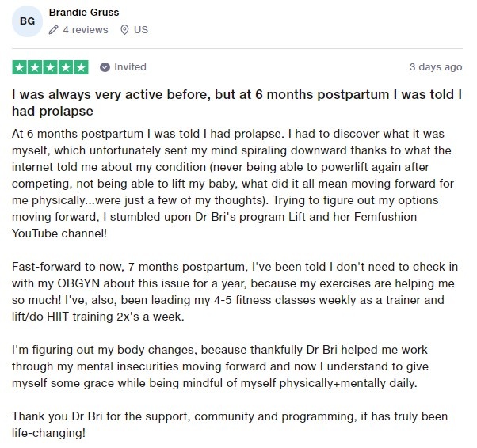Image resolution: width=477 pixels, height=448 pixels.
Task: Select the US location label
Action: pos(141,30)
